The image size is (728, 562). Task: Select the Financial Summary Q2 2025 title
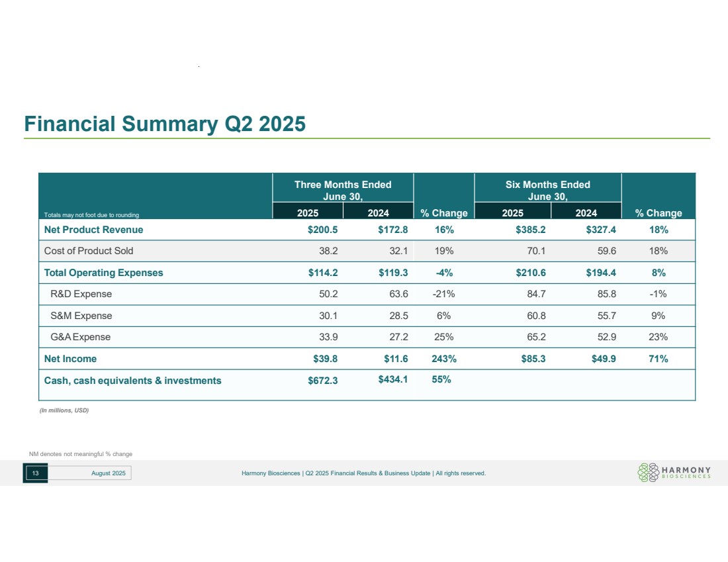(165, 124)
